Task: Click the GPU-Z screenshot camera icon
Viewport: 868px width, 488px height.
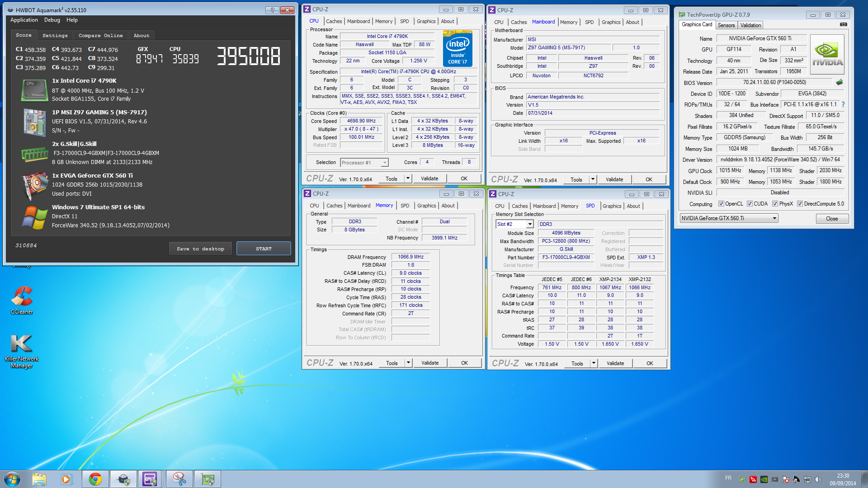Action: 843,24
